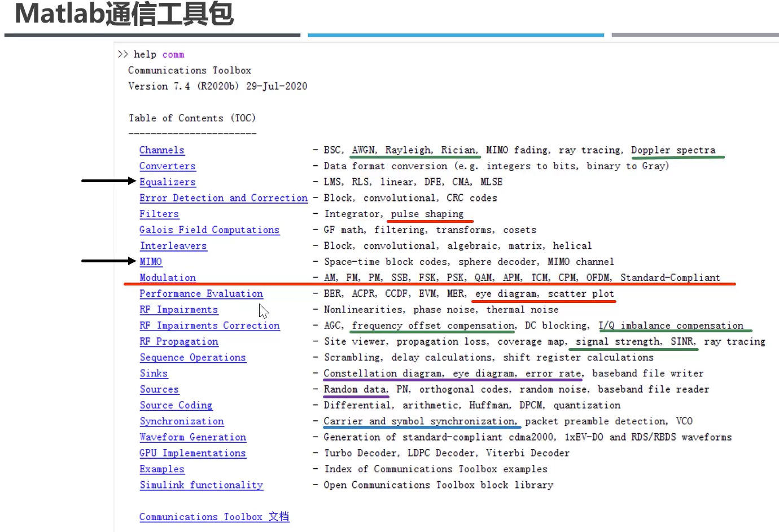This screenshot has width=779, height=532.
Task: Open the Converters help link
Action: 168,166
